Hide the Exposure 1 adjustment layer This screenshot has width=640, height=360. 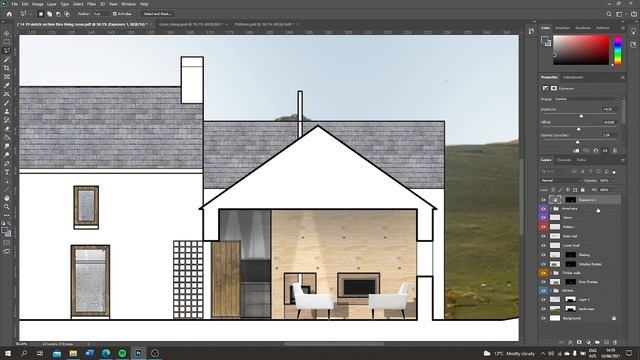pyautogui.click(x=543, y=200)
